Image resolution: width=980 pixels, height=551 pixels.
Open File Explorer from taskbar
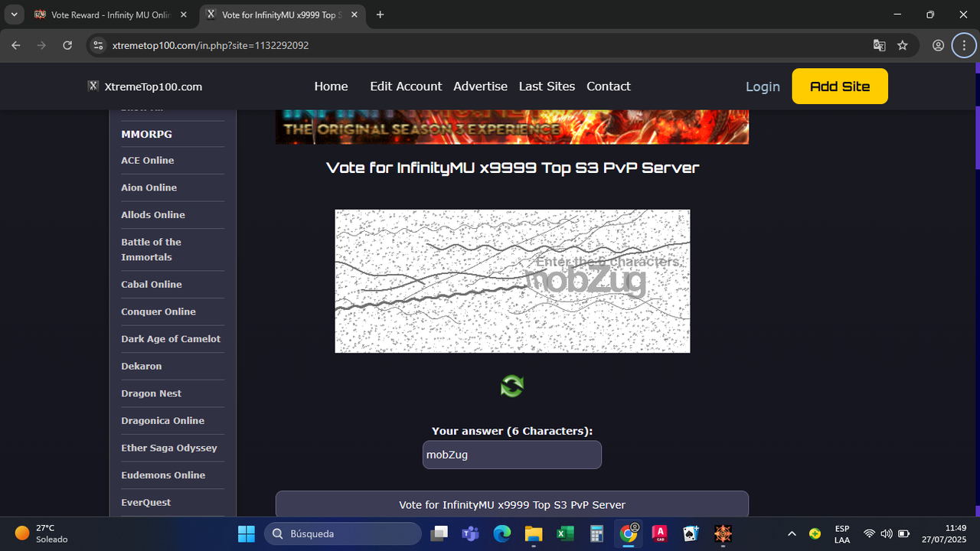click(x=533, y=533)
